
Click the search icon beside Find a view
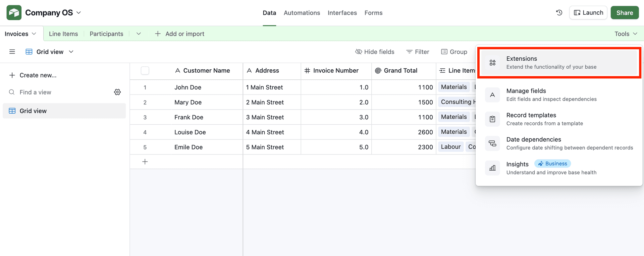pyautogui.click(x=12, y=92)
